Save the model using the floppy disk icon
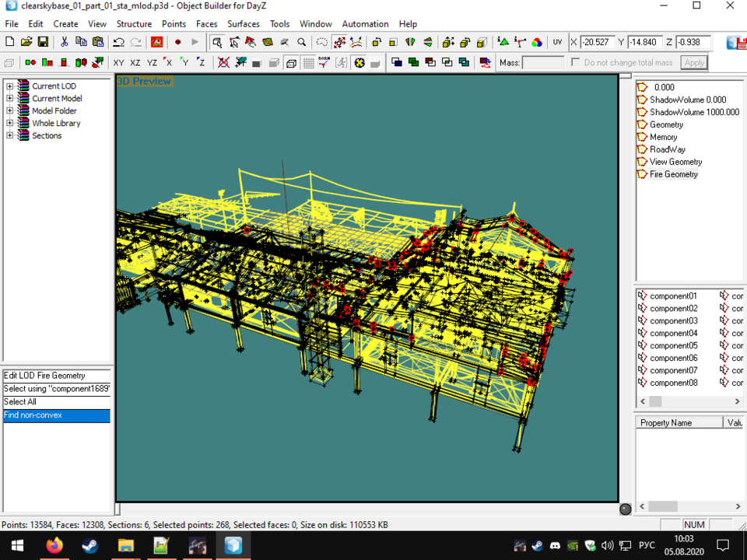 tap(43, 42)
